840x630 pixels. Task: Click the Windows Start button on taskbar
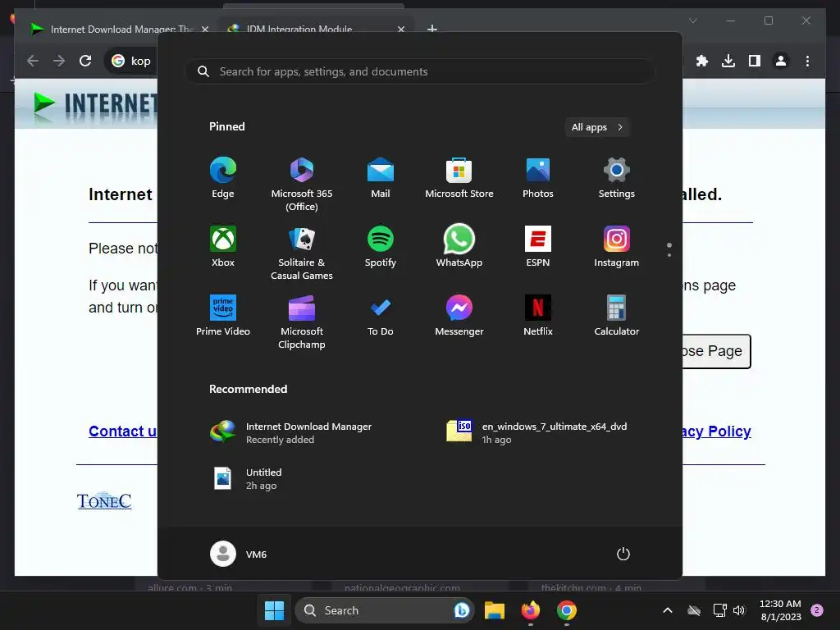(x=274, y=610)
